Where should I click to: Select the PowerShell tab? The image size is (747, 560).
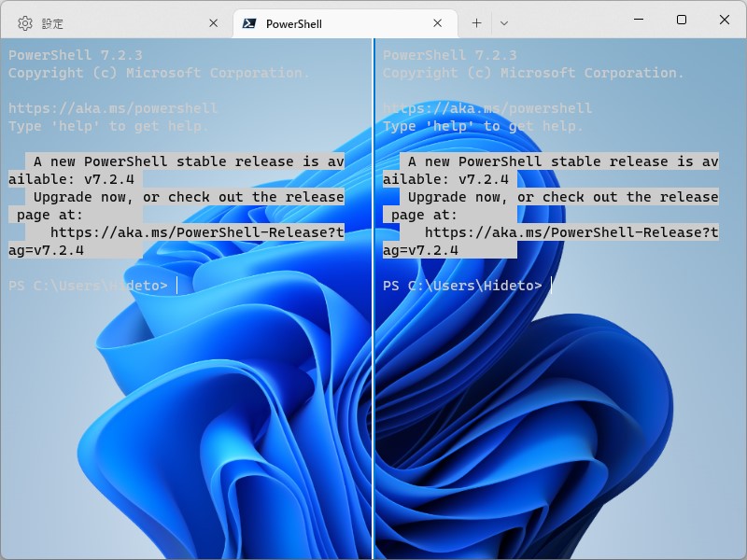(x=345, y=23)
